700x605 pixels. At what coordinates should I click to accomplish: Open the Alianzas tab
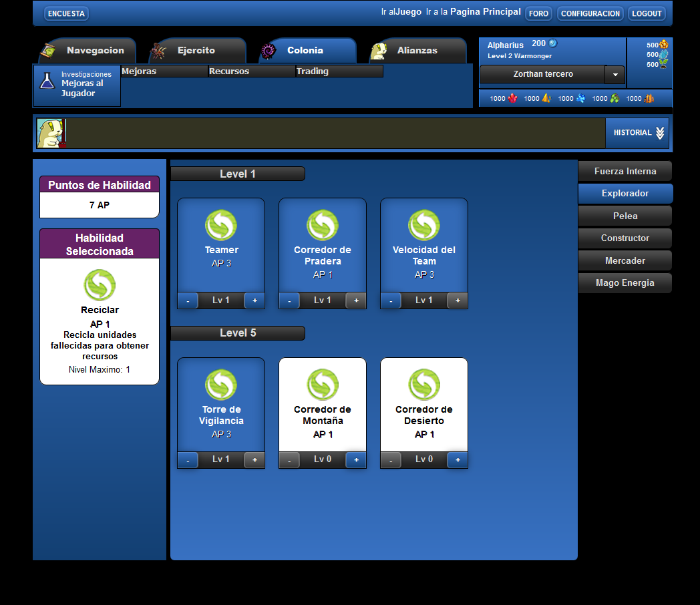[417, 51]
